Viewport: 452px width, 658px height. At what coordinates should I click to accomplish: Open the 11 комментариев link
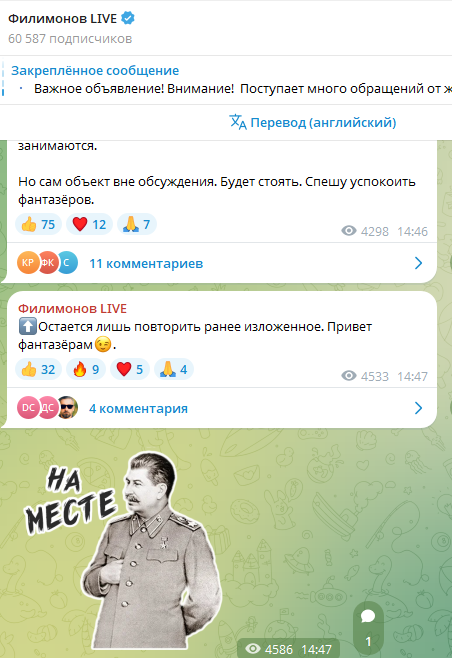(x=146, y=264)
